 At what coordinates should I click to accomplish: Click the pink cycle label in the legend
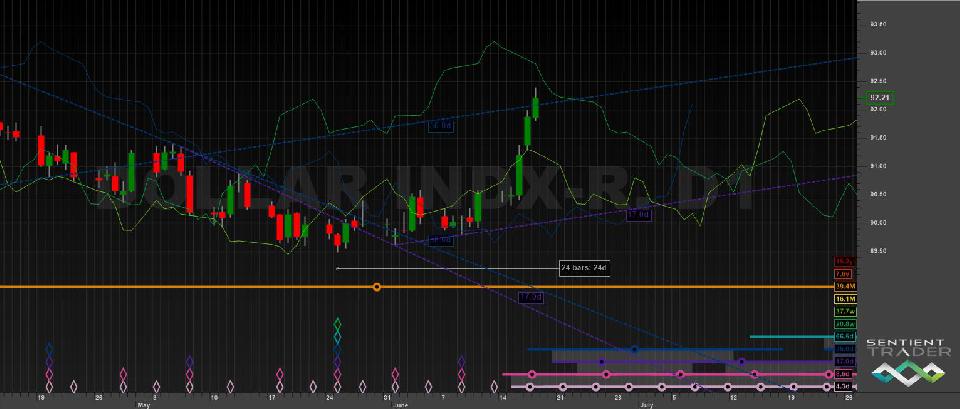click(843, 373)
